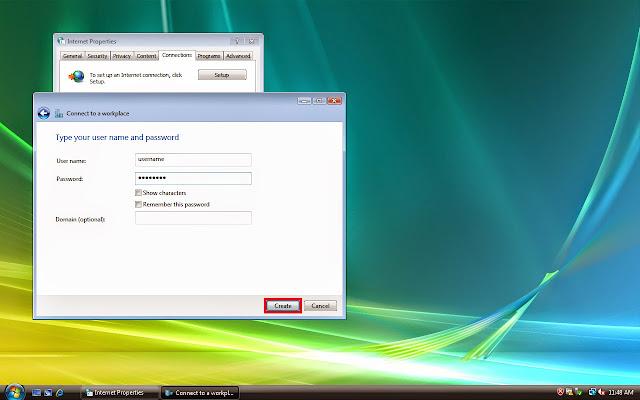The image size is (640, 400).
Task: Click into the Password field
Action: pos(193,178)
